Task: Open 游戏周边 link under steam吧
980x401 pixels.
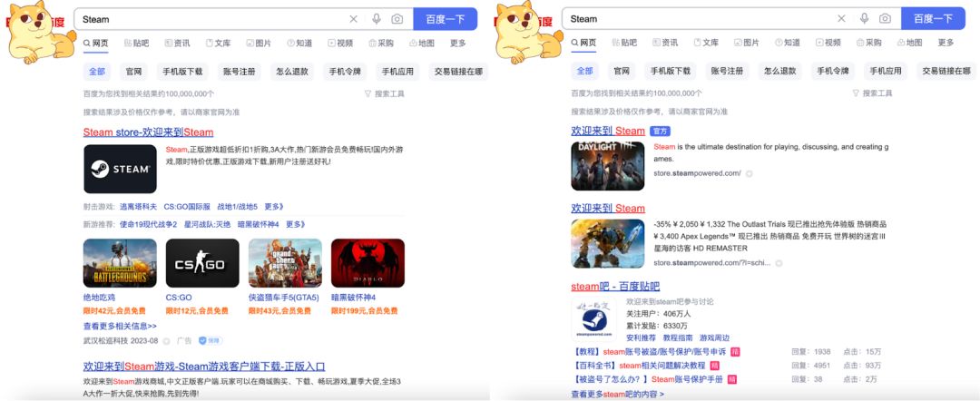Action: coord(714,337)
